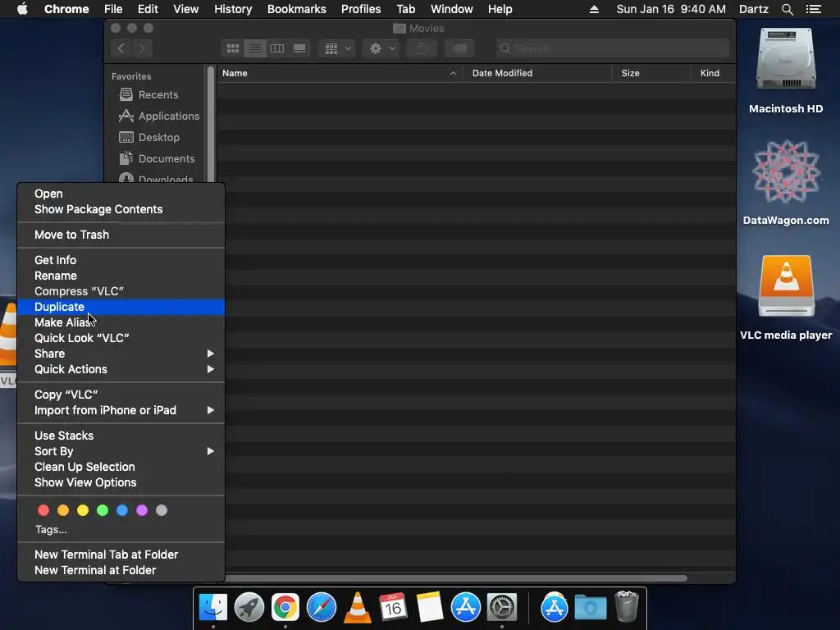The image size is (840, 630).
Task: Expand the Sort By submenu
Action: tap(121, 451)
